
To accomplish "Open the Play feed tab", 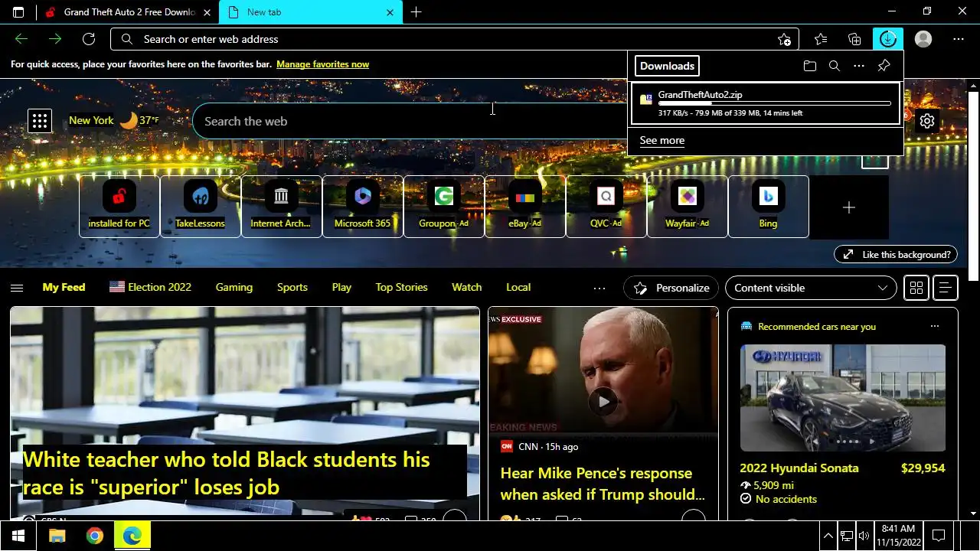I will 341,287.
